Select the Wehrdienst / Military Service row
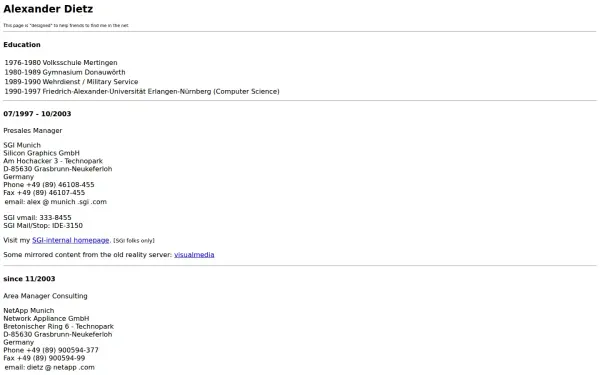Screen dimensions: 600x375 tap(71, 82)
